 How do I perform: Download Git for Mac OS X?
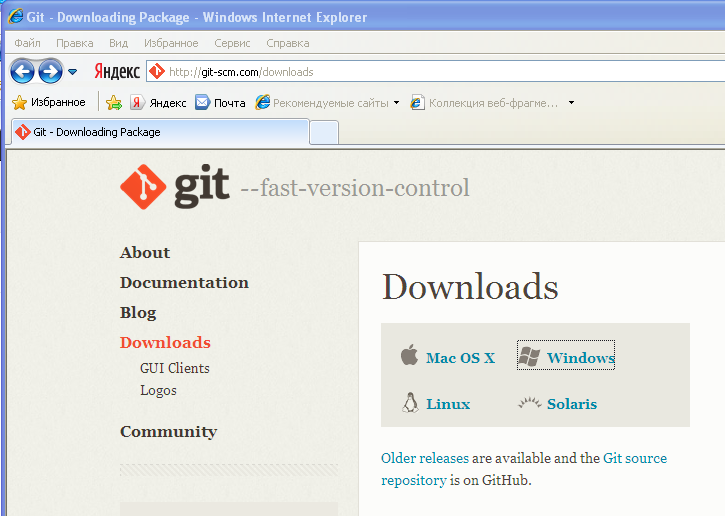coord(461,358)
